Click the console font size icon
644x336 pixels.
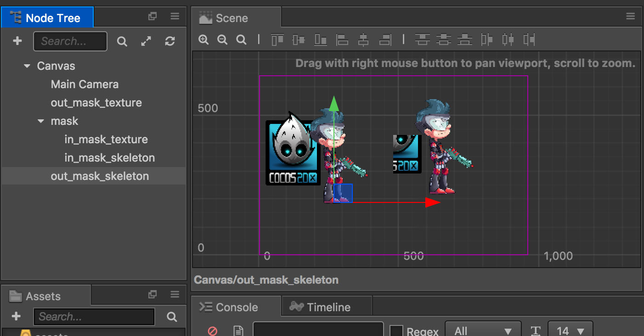click(535, 331)
